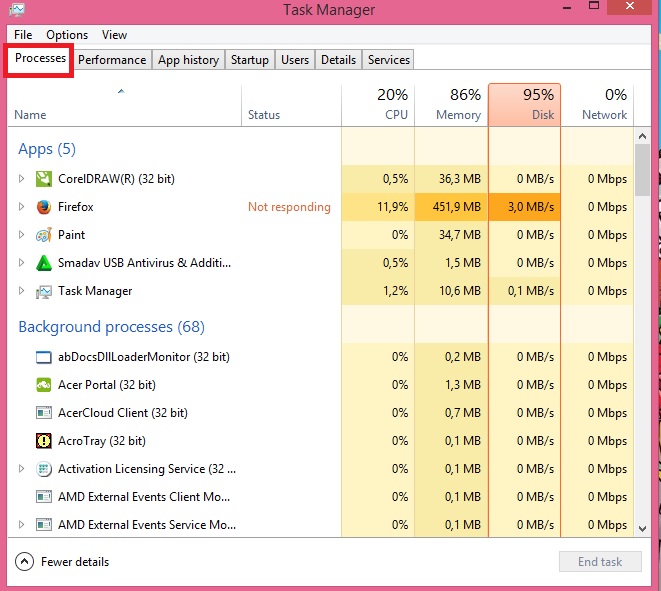Select the 'AcerCloud Client (32 bit)' process name
This screenshot has width=661, height=591.
click(x=123, y=413)
